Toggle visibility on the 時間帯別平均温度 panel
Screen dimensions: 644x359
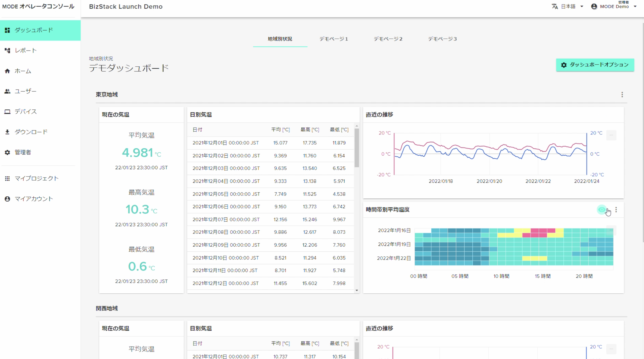coord(602,209)
